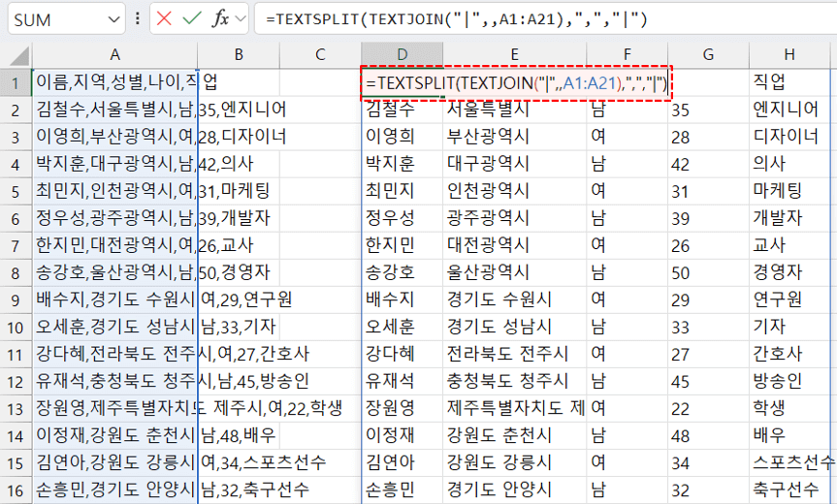Click cell H12 containing 방송인

pyautogui.click(x=789, y=382)
